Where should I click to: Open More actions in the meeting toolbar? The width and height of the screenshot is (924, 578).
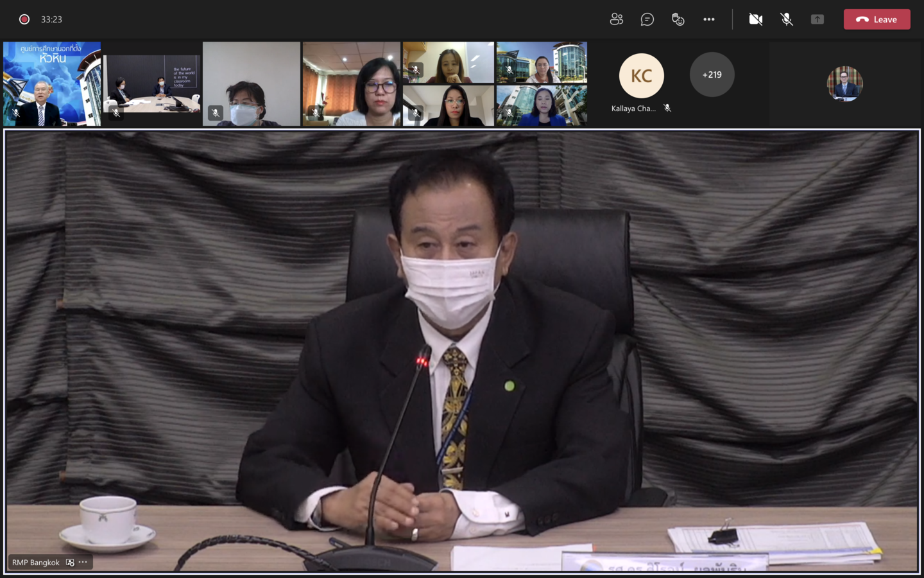tap(709, 19)
